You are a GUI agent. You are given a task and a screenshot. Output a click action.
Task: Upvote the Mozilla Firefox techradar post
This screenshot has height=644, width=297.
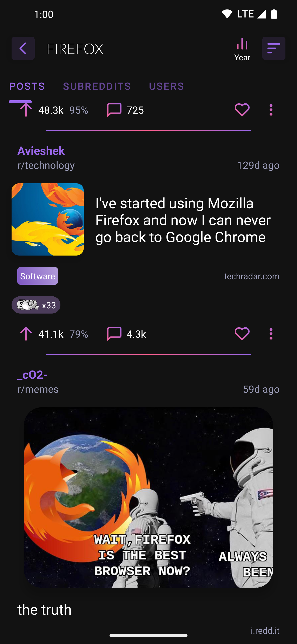26,334
